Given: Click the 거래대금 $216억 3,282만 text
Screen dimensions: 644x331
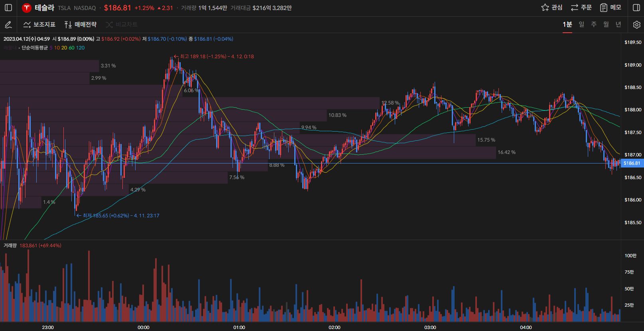Looking at the screenshot, I should 261,8.
